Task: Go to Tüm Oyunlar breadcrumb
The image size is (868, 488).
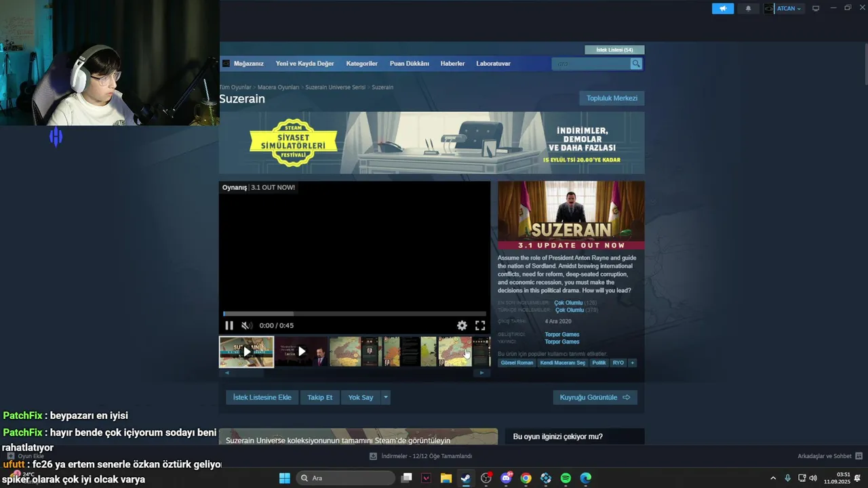Action: click(x=235, y=87)
